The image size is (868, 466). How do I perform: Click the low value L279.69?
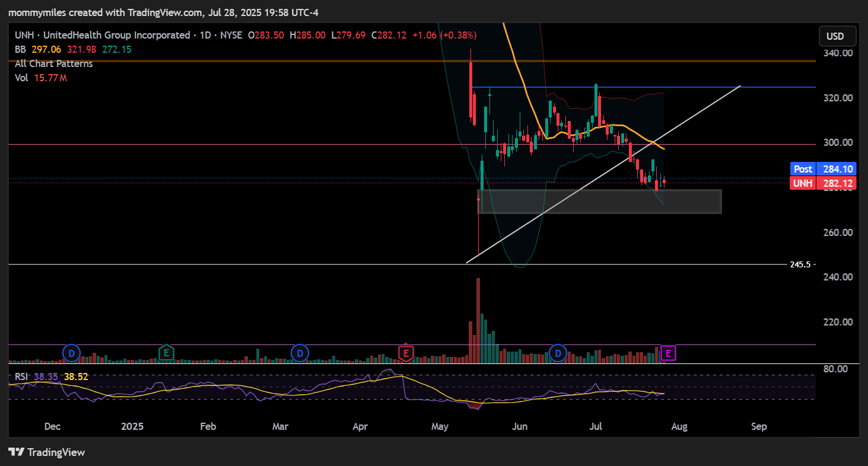pyautogui.click(x=348, y=35)
